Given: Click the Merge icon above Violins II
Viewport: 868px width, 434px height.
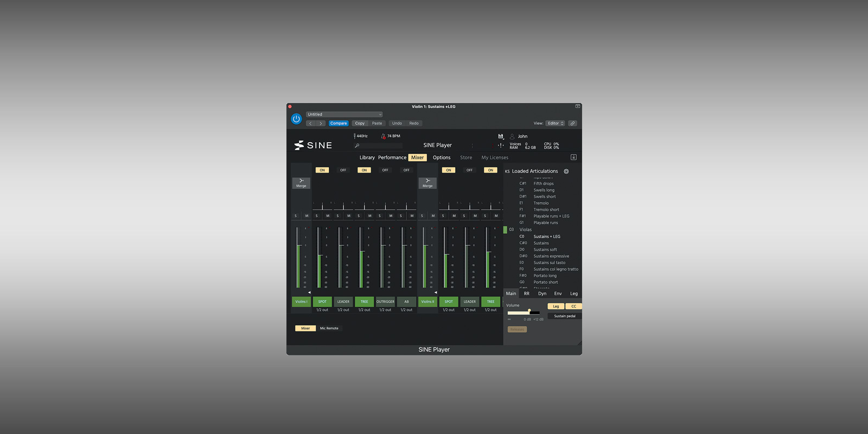Looking at the screenshot, I should 427,183.
